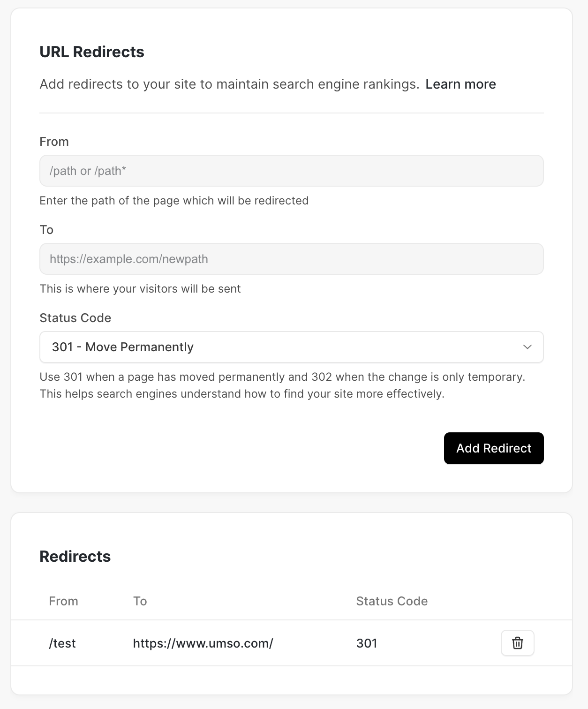
Task: Click the 'This is where your visitors' hint
Action: pyautogui.click(x=140, y=289)
